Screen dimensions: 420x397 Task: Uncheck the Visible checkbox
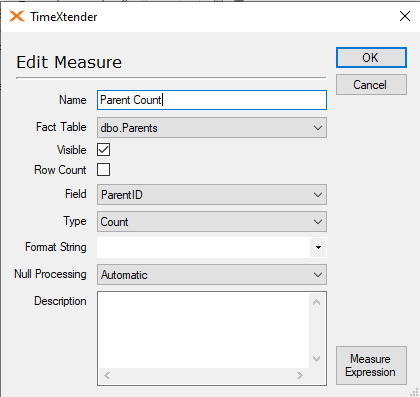(103, 150)
